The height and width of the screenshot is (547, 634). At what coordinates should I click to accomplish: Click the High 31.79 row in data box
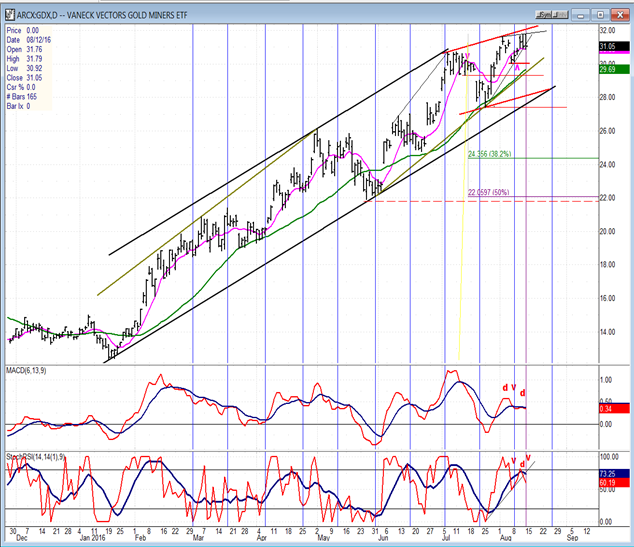24,59
